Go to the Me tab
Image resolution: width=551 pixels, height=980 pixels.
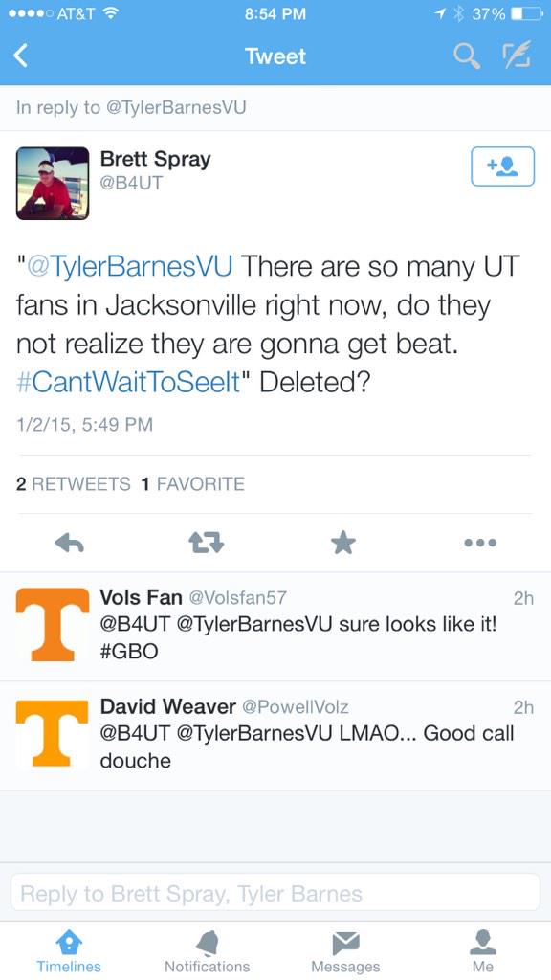(x=483, y=950)
